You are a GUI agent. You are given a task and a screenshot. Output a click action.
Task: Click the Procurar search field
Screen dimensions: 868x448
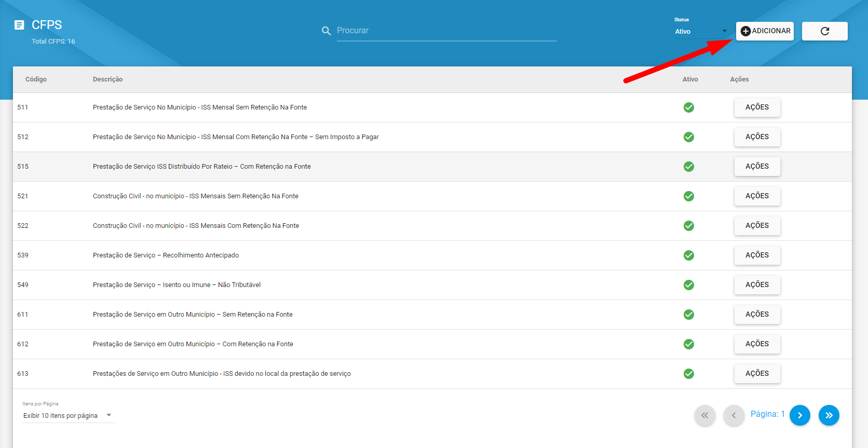[x=446, y=31]
